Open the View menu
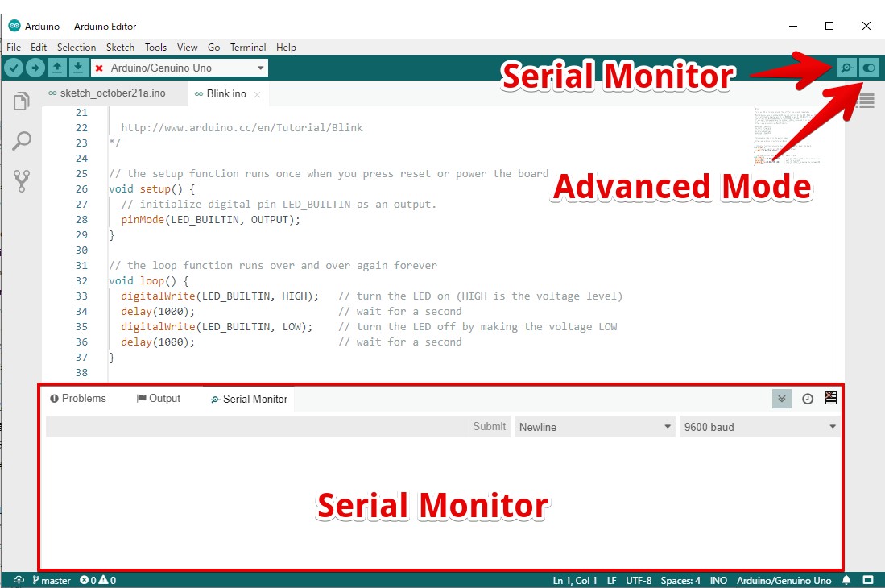 point(187,48)
